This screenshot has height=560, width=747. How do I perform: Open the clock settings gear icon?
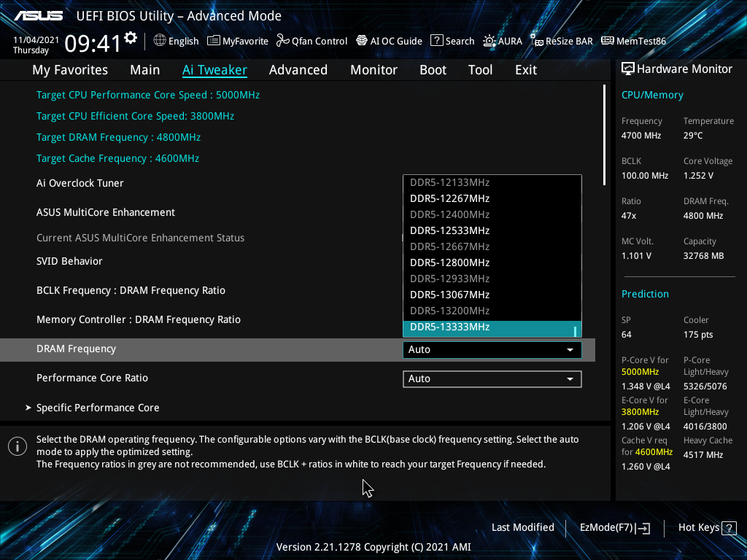coord(131,38)
